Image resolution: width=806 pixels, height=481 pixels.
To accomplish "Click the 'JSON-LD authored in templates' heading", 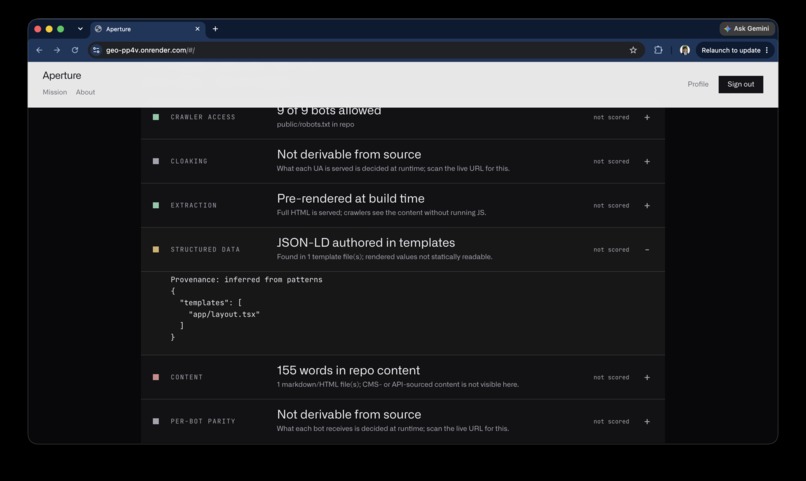I will (365, 243).
